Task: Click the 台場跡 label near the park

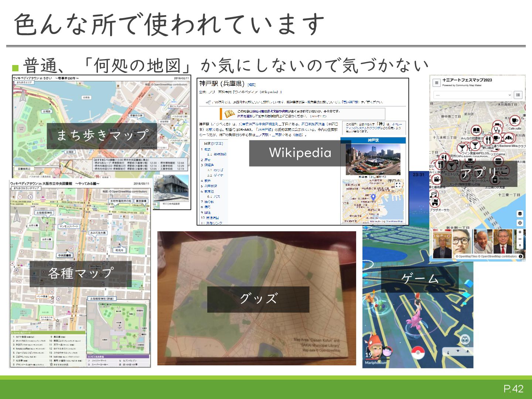Action: click(x=47, y=111)
